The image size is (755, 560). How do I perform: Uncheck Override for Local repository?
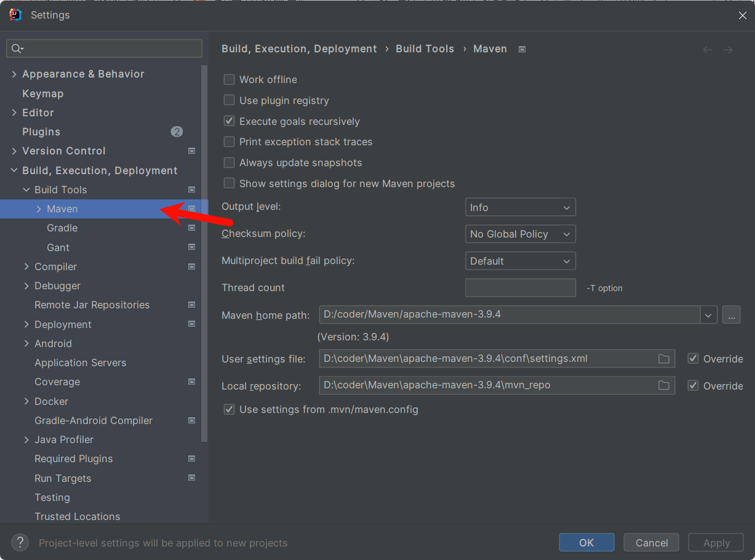pyautogui.click(x=693, y=386)
